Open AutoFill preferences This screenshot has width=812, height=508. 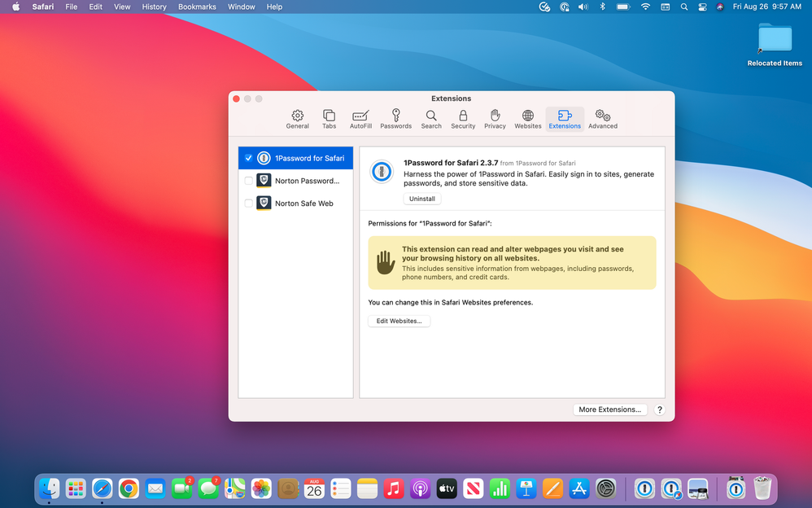coord(360,119)
